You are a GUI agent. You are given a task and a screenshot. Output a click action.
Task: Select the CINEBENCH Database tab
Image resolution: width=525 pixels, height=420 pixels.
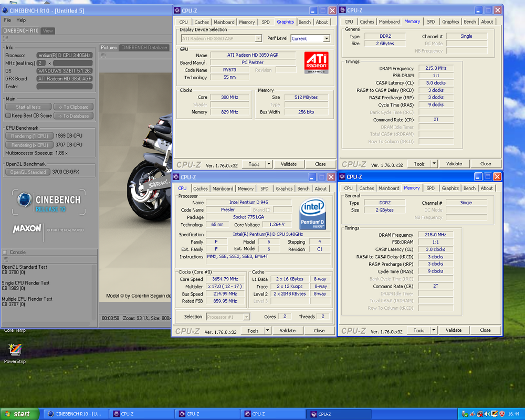pyautogui.click(x=144, y=48)
